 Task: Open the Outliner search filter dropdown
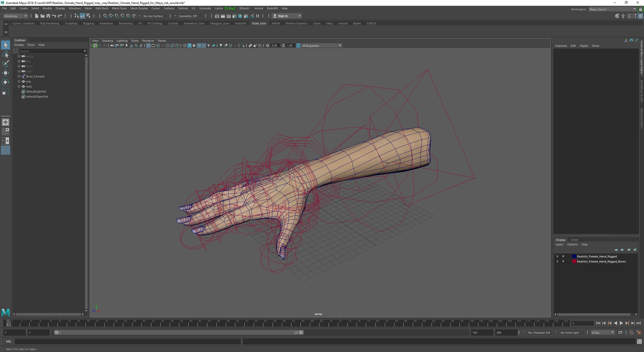pyautogui.click(x=85, y=51)
